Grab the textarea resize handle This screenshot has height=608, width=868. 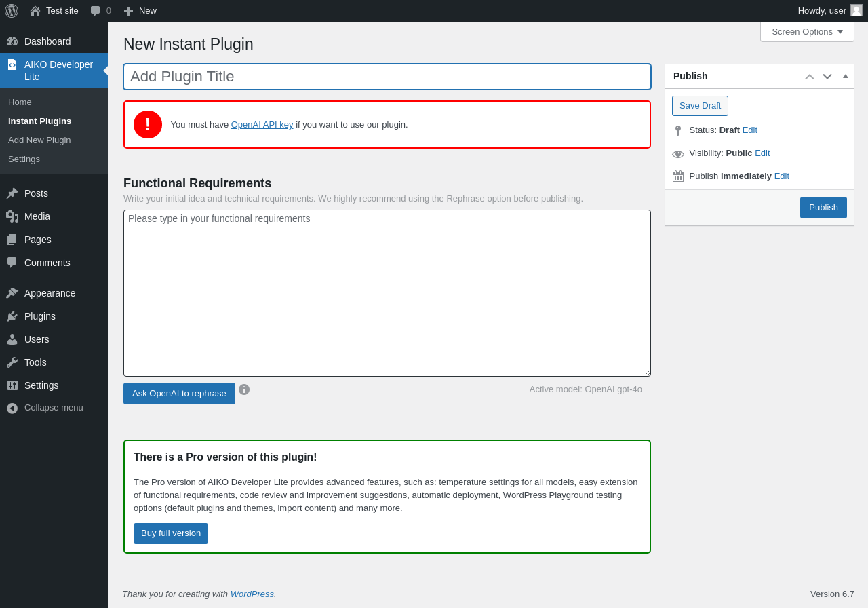(x=646, y=372)
